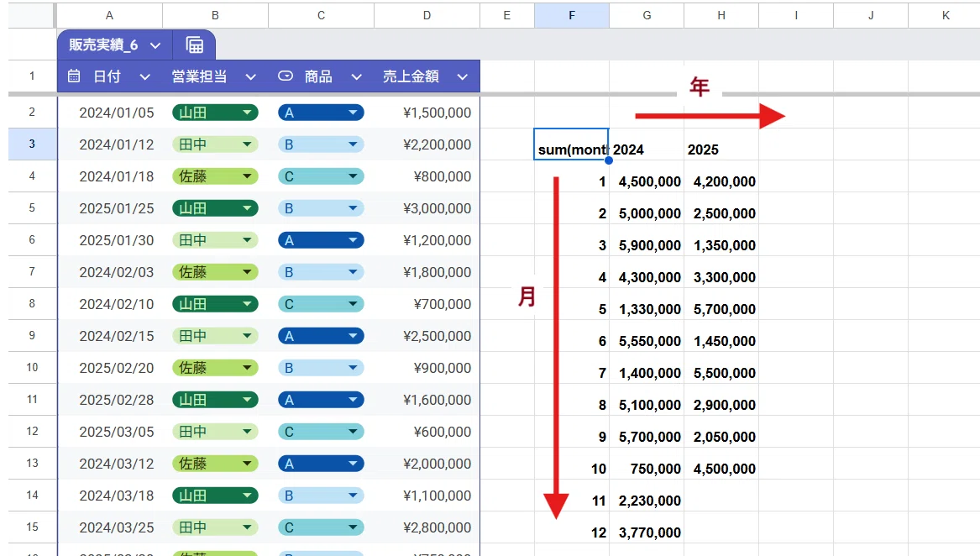
Task: Select the month 12 cell
Action: coord(571,532)
